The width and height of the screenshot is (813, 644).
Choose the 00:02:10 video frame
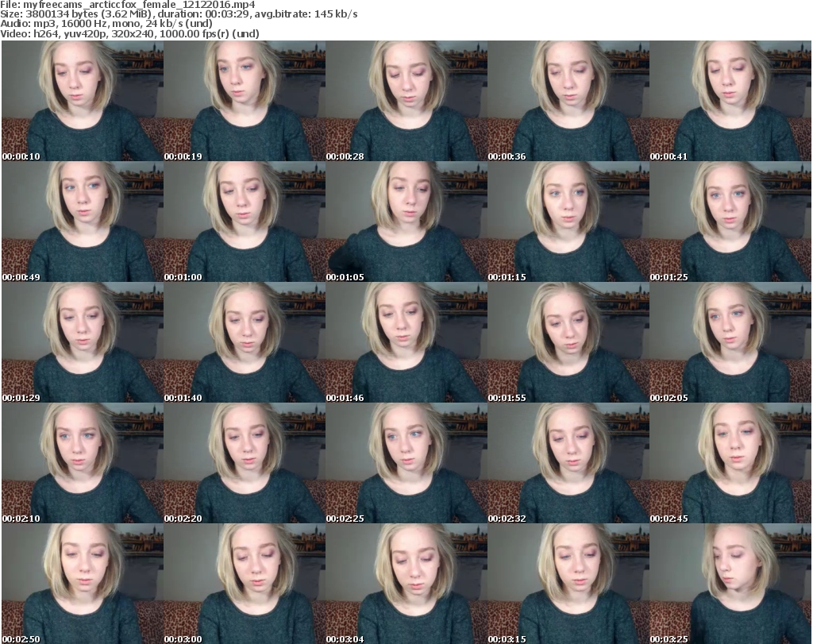[83, 463]
